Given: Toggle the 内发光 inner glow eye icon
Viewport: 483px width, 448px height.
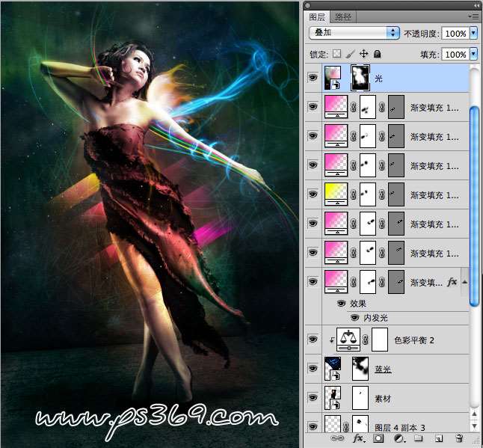Looking at the screenshot, I should [355, 317].
